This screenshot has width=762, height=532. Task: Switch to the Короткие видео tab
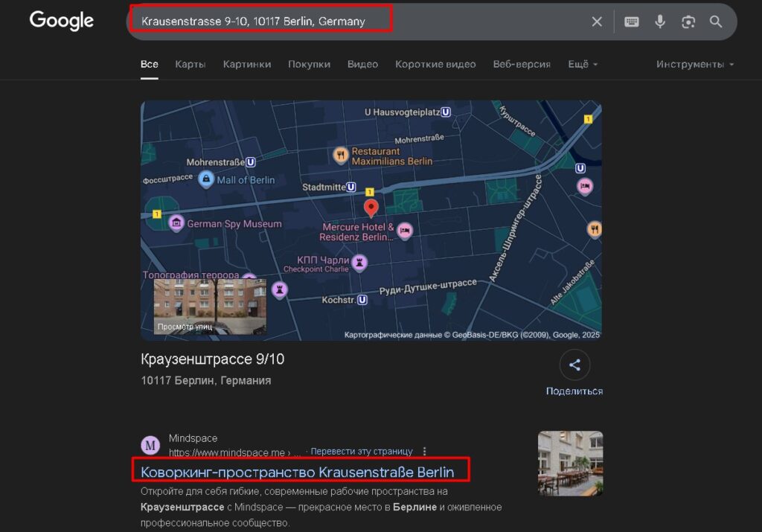[x=435, y=64]
